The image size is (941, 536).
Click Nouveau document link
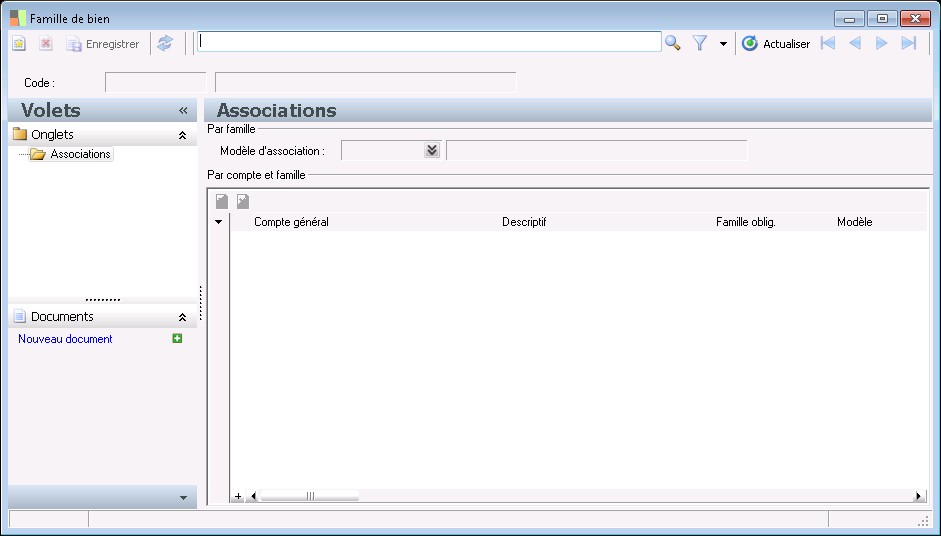pyautogui.click(x=65, y=339)
